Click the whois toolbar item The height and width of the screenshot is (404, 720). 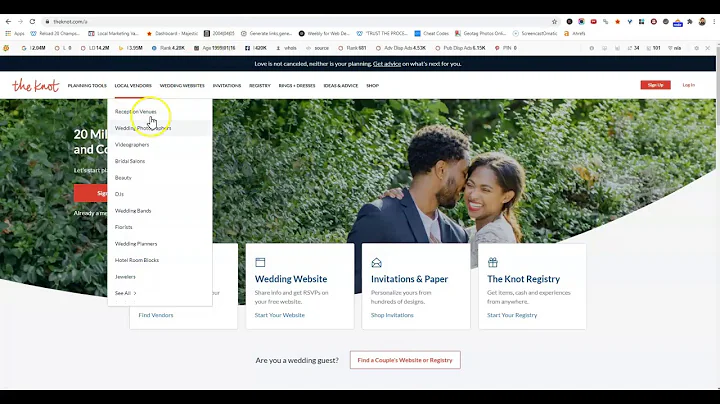point(286,48)
